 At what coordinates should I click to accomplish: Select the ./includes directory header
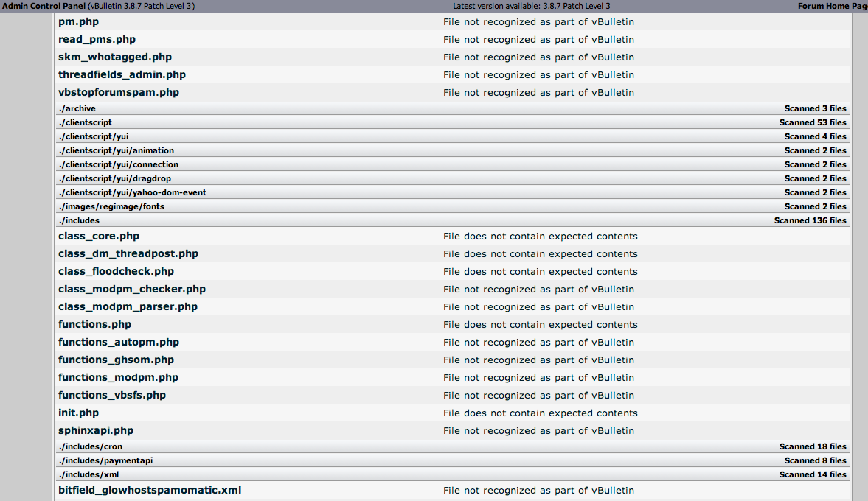[x=453, y=220]
